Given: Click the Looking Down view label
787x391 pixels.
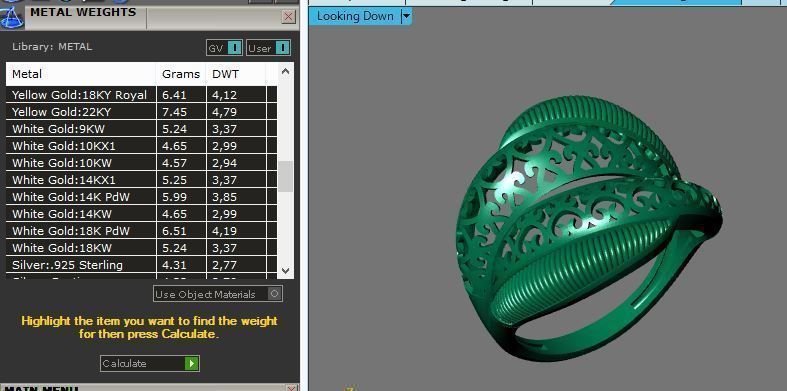Looking at the screenshot, I should (355, 17).
